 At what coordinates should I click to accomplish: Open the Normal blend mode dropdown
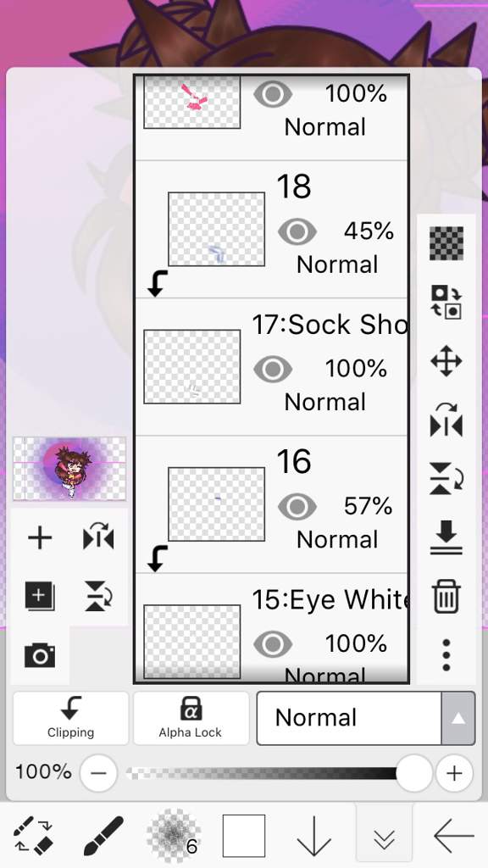[349, 718]
